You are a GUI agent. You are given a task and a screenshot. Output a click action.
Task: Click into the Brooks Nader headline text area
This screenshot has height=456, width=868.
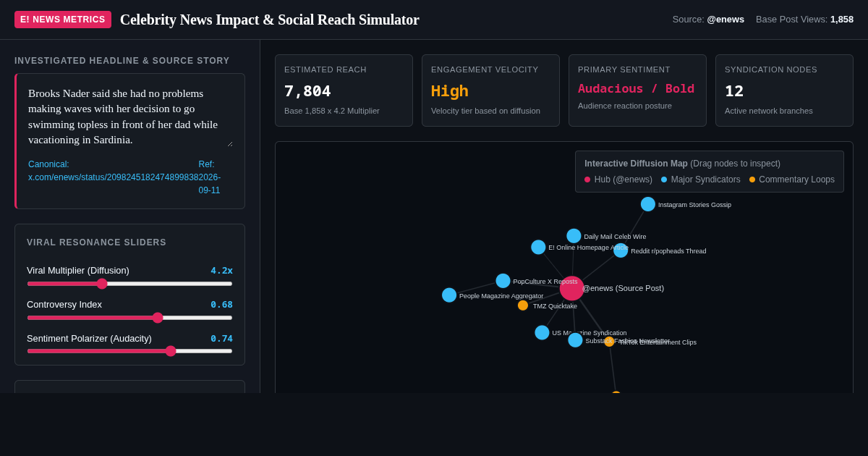pos(130,117)
